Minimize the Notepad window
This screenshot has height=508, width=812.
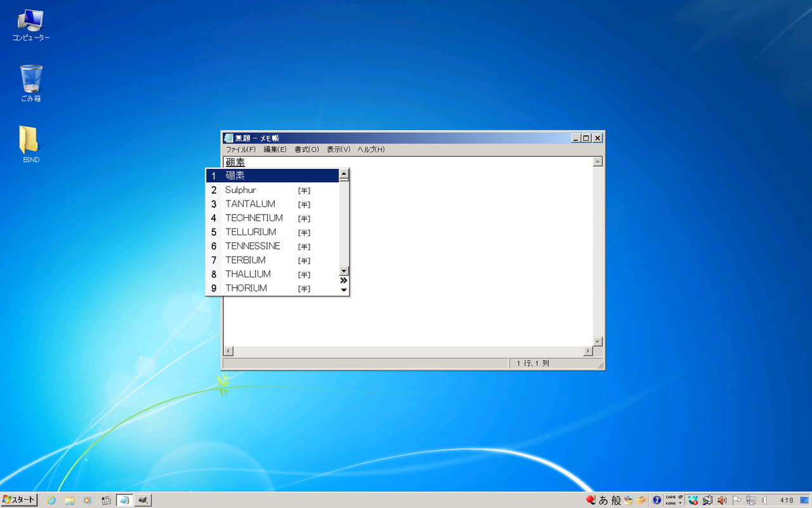[x=575, y=138]
